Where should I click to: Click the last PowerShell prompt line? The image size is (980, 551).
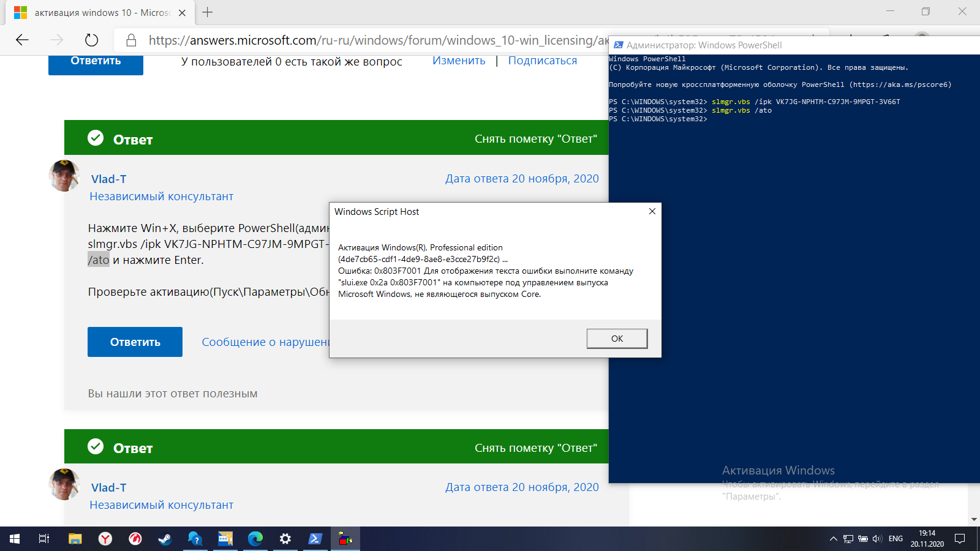pos(658,119)
